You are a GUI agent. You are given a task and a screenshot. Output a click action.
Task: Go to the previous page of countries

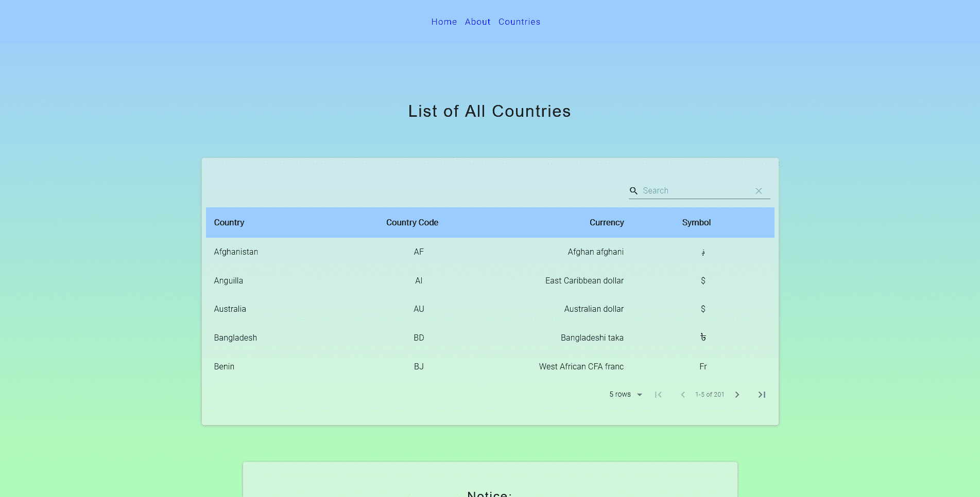[683, 395]
